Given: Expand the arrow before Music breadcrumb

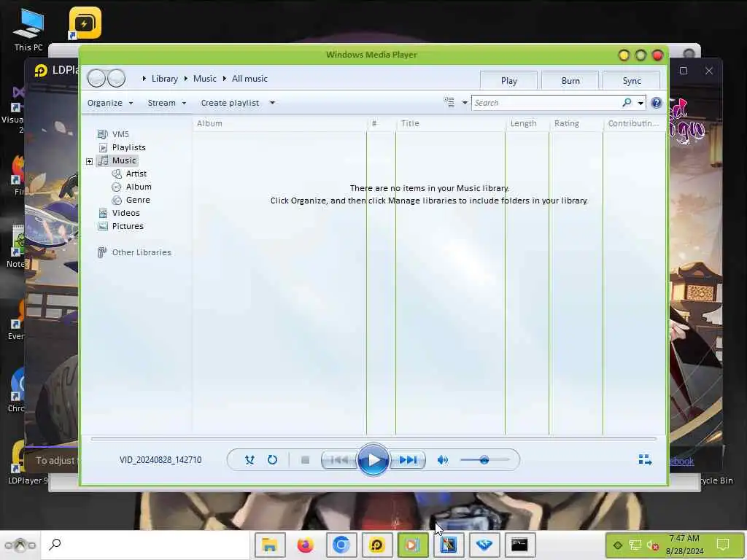Looking at the screenshot, I should click(186, 79).
